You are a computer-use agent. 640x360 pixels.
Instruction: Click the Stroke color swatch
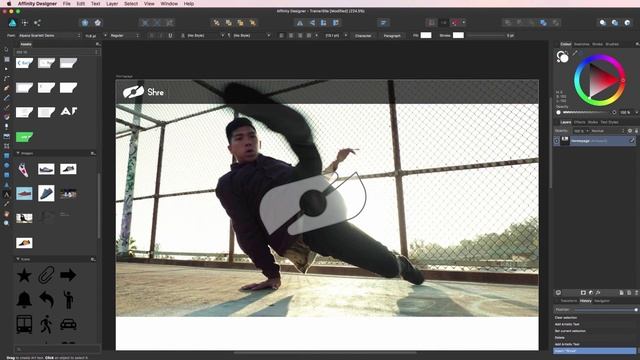click(x=458, y=36)
